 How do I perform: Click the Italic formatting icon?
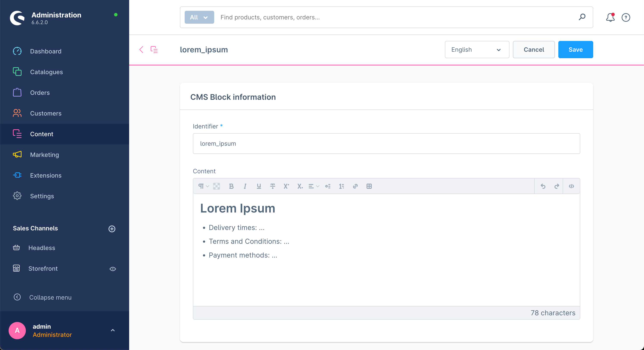[x=245, y=186]
